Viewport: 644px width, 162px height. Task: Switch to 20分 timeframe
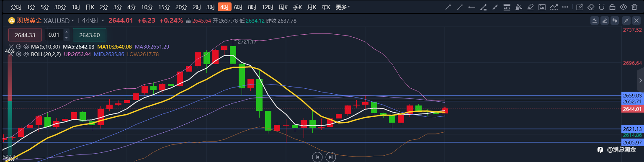pos(181,7)
